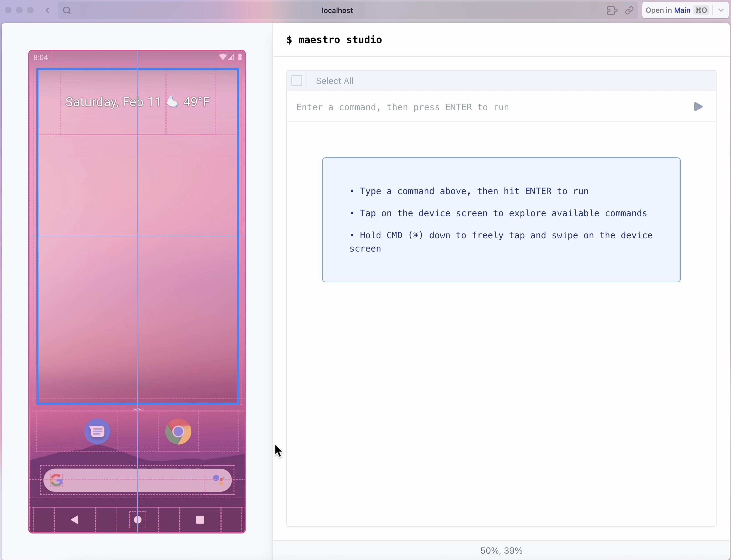Tap the Android back navigation button
Viewport: 731px width, 560px height.
[75, 519]
